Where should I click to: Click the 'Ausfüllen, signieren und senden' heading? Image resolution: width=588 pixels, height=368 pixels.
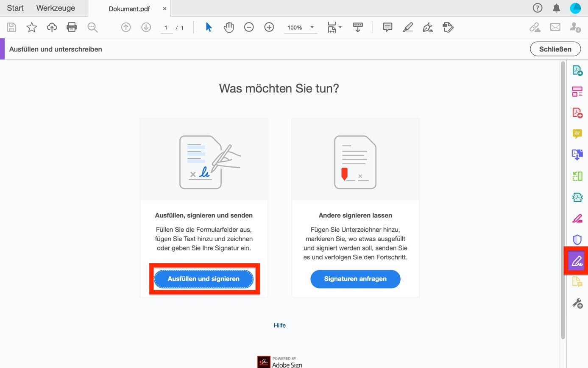pyautogui.click(x=204, y=215)
